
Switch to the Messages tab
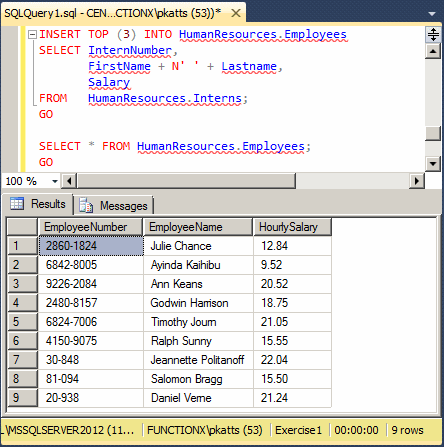click(x=113, y=205)
